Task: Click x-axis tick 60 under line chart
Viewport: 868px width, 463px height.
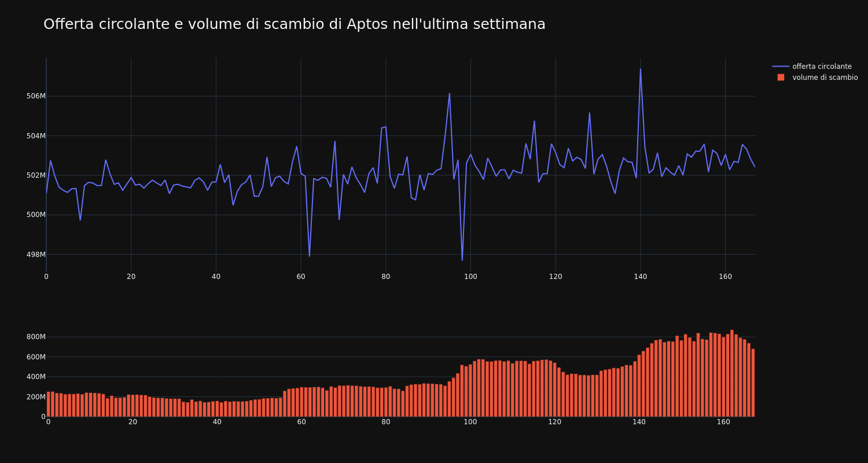Action: click(x=301, y=277)
